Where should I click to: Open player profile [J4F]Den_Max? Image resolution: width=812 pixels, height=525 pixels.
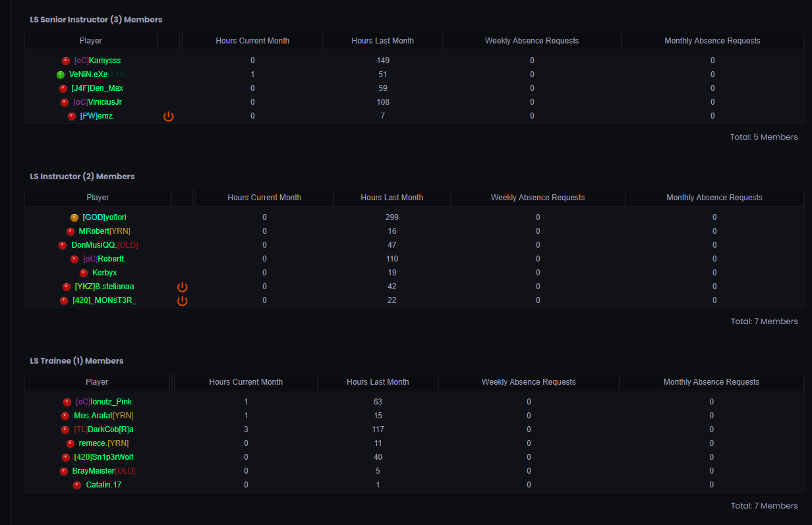[x=97, y=88]
